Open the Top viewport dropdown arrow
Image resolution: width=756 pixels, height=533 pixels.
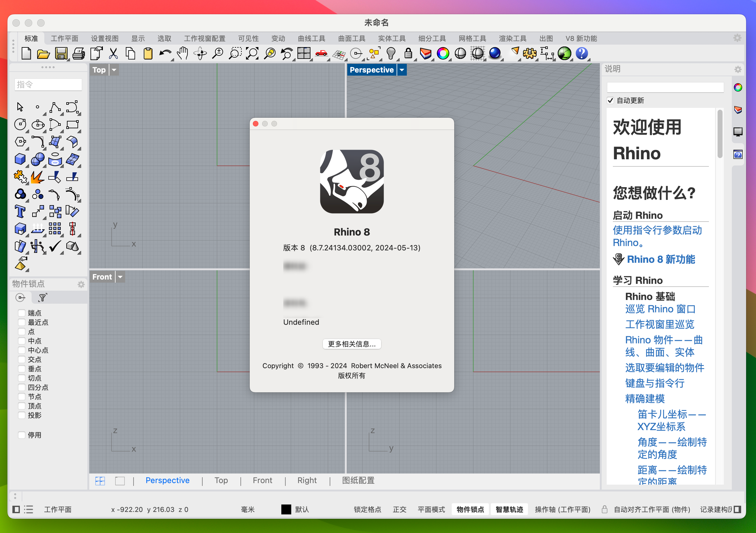pos(114,70)
